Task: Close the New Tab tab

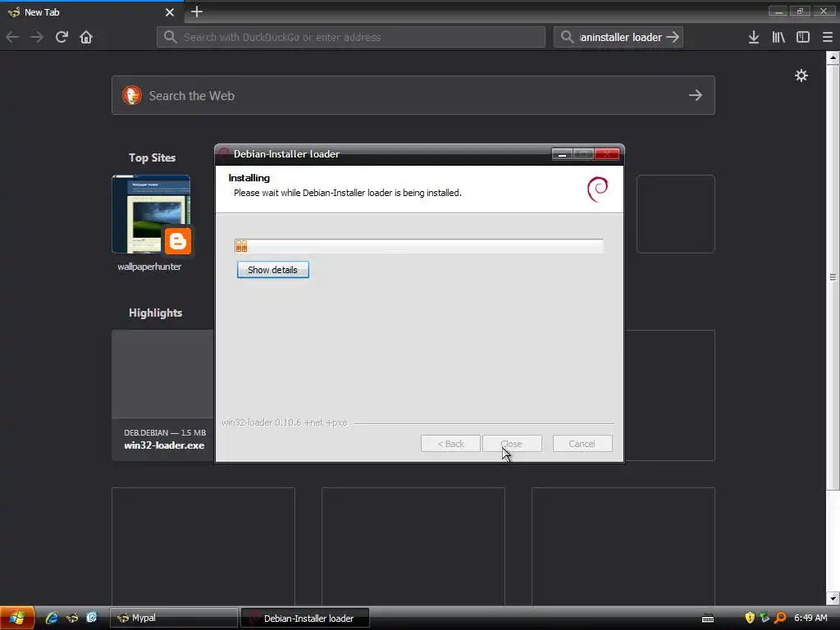Action: pyautogui.click(x=169, y=11)
